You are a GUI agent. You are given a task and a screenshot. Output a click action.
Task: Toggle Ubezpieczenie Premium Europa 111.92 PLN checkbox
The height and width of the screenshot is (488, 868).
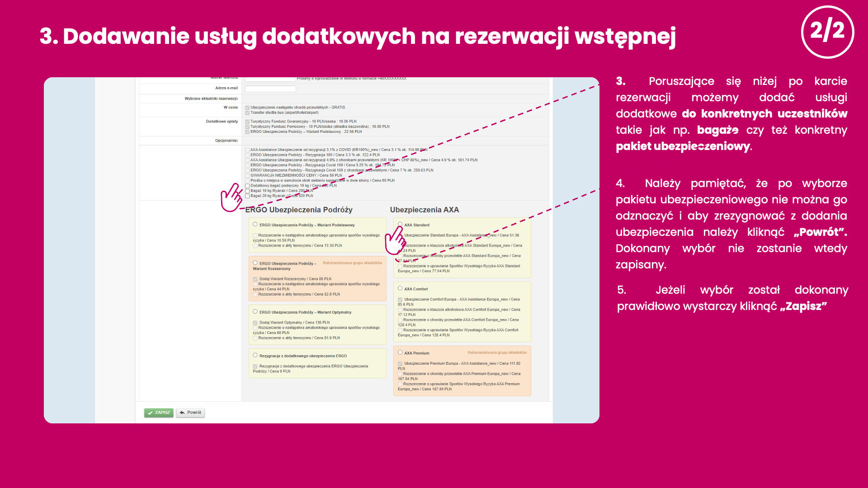[400, 364]
